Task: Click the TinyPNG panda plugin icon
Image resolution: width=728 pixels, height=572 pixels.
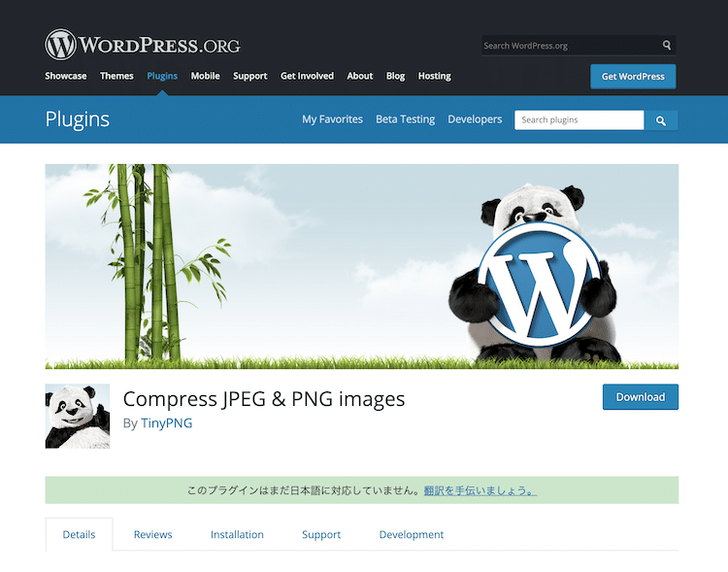Action: pos(78,416)
